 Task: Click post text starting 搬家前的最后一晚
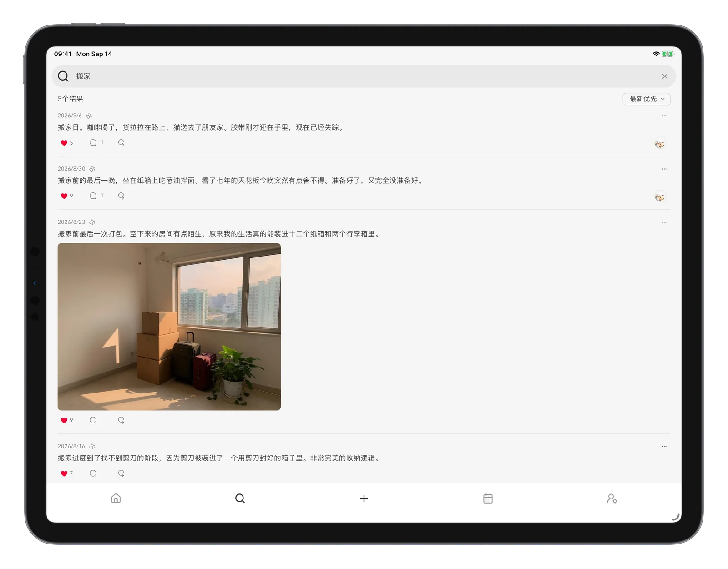click(241, 181)
